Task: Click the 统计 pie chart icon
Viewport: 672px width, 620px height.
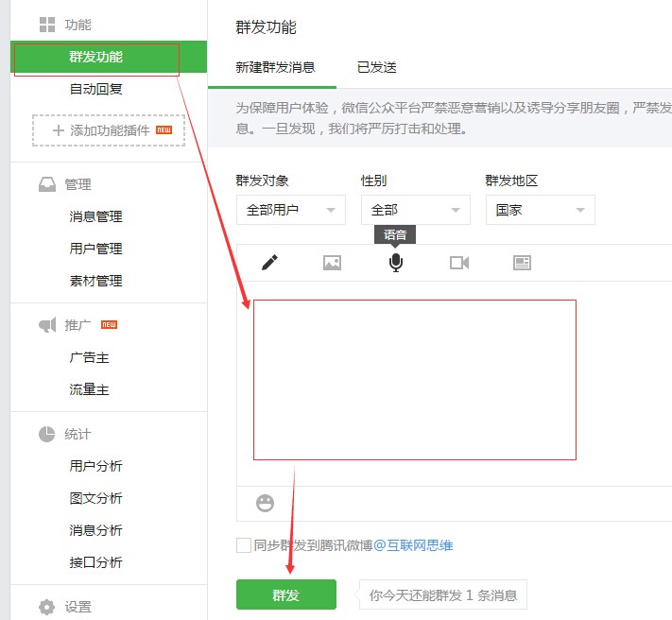Action: 46,434
